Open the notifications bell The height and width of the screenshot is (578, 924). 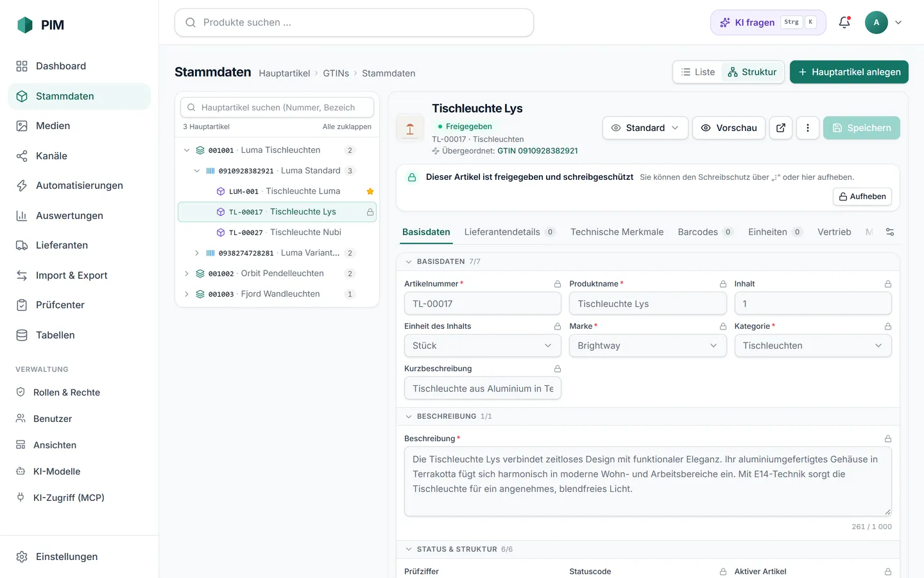pyautogui.click(x=844, y=22)
